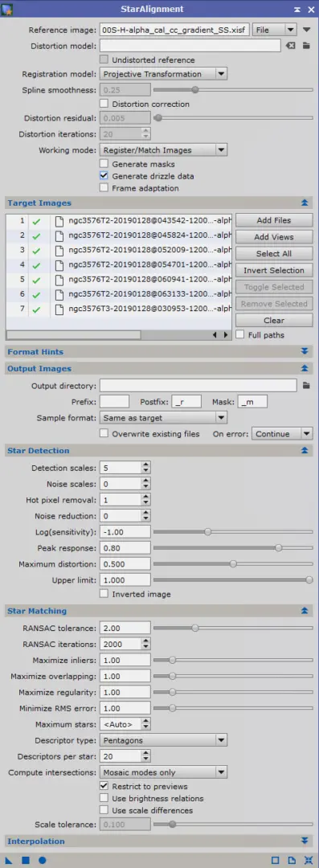Enable Overwrite existing files checkbox

click(104, 434)
